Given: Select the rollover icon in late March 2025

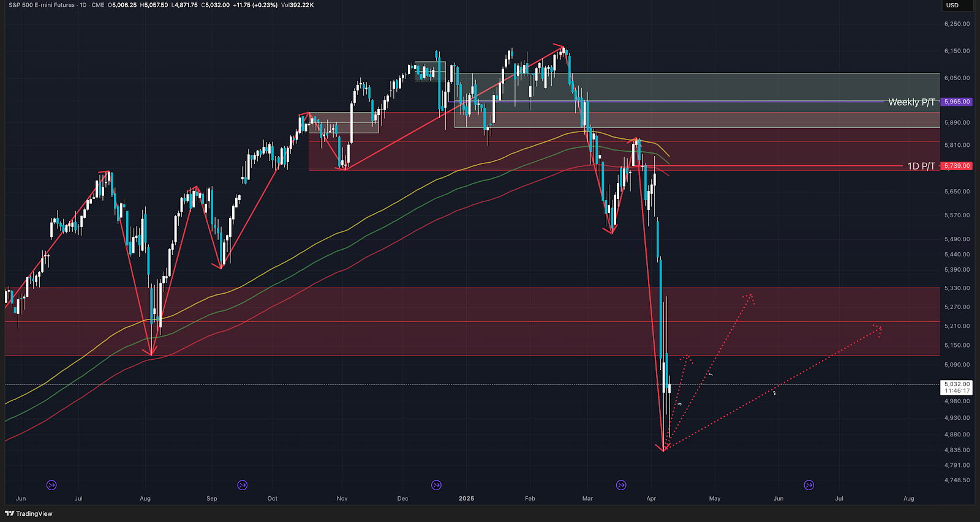Looking at the screenshot, I should (621, 485).
